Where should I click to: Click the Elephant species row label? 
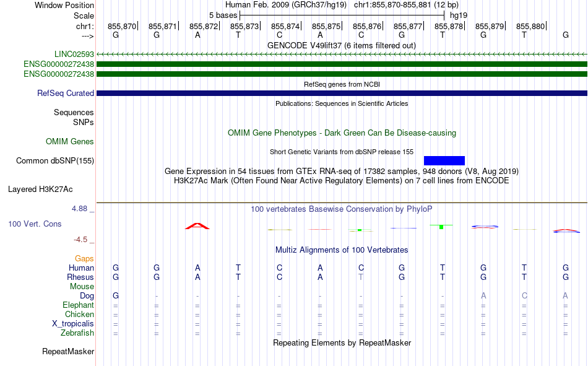(x=79, y=305)
